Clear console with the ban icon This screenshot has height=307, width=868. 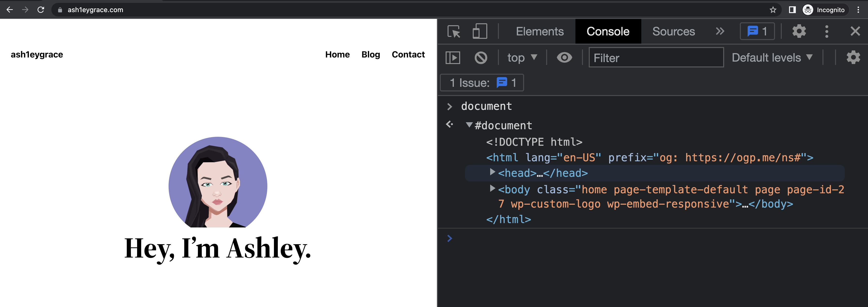481,58
